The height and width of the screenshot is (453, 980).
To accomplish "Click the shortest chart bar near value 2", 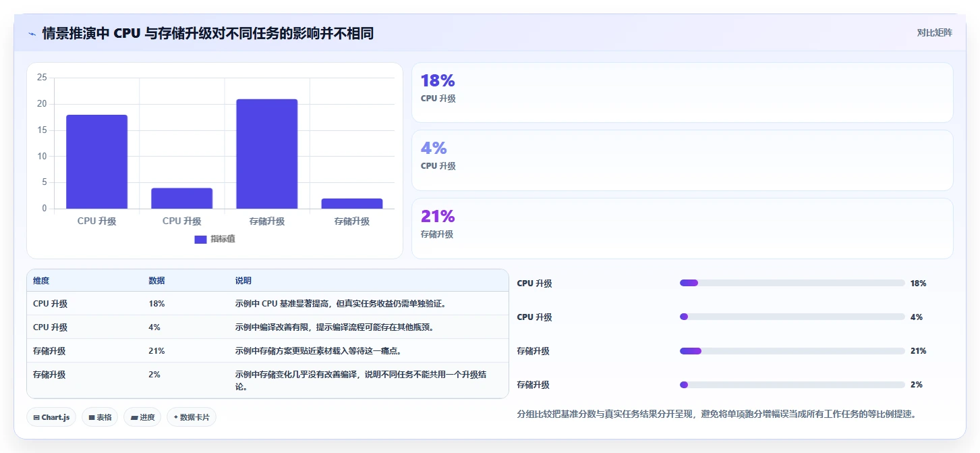I will (352, 203).
